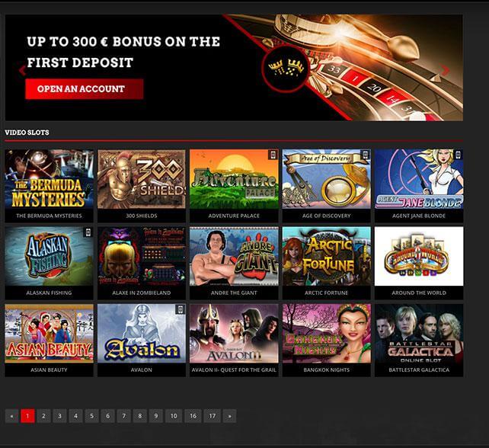Click mobile icon on Avalon tile
Viewport: 489px width, 448px height.
point(181,309)
